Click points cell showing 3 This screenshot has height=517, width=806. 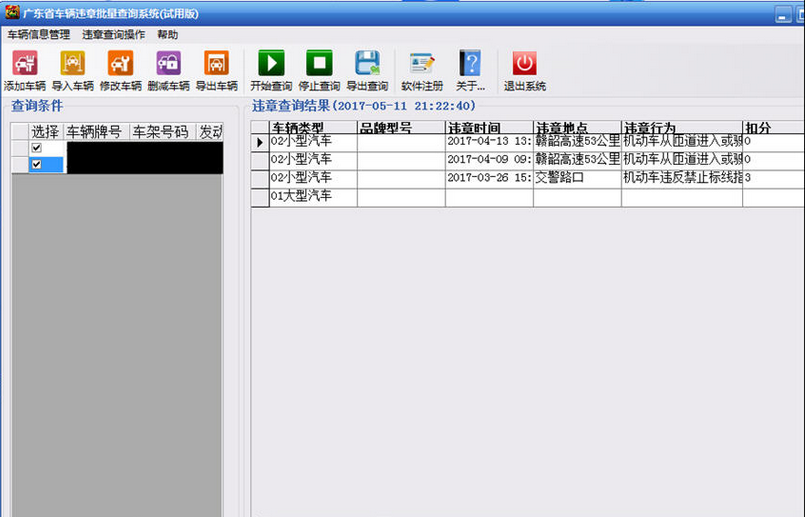point(773,179)
